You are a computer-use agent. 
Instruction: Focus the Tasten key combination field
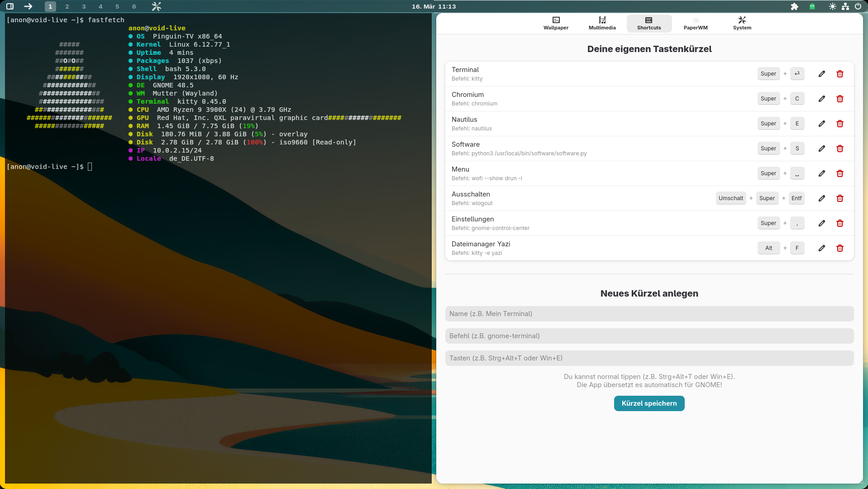649,358
